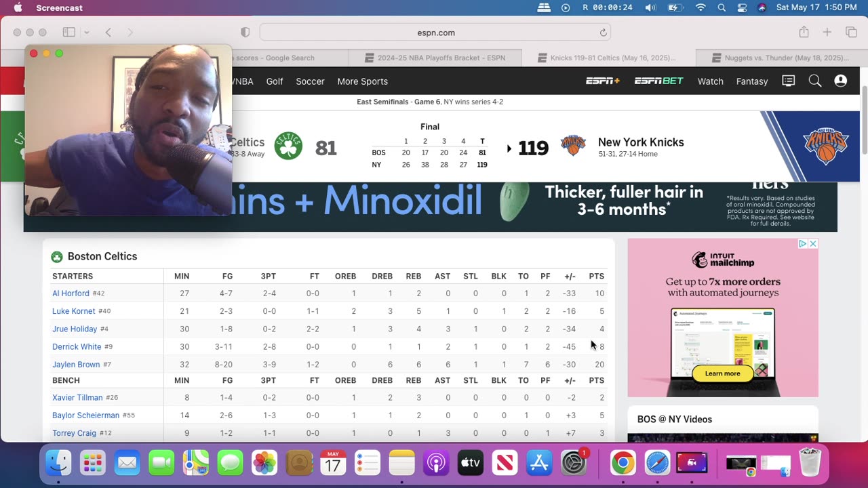Open Messages from the Dock
The width and height of the screenshot is (868, 488).
coord(230,464)
